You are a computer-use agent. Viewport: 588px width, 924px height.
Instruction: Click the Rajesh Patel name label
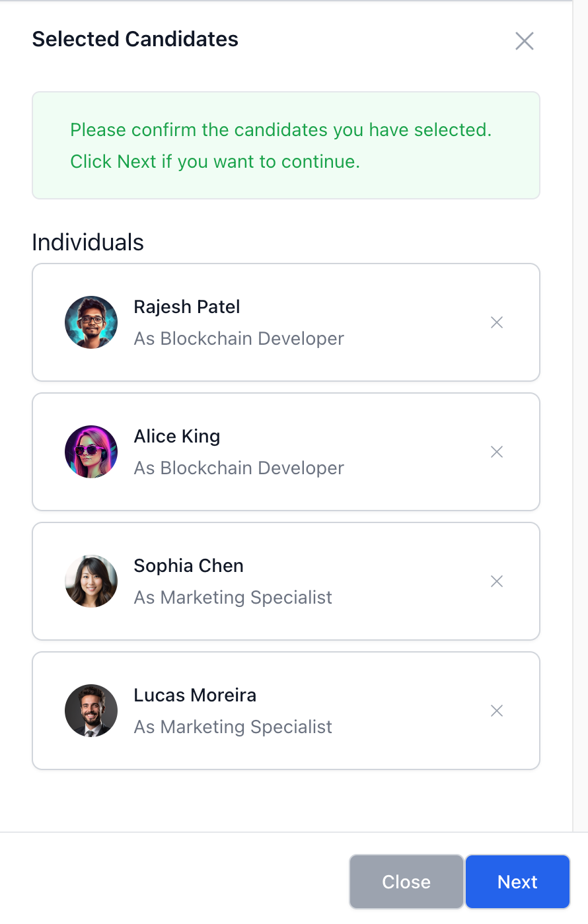187,307
